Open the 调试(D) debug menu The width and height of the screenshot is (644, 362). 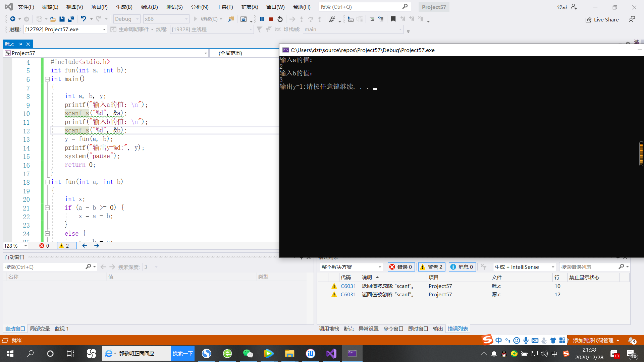[x=149, y=7]
